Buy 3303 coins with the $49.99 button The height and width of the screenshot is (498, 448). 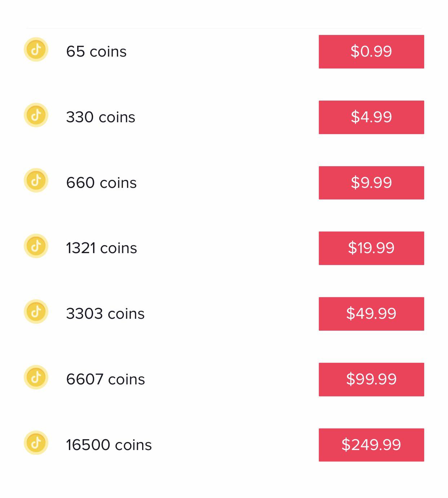point(371,314)
